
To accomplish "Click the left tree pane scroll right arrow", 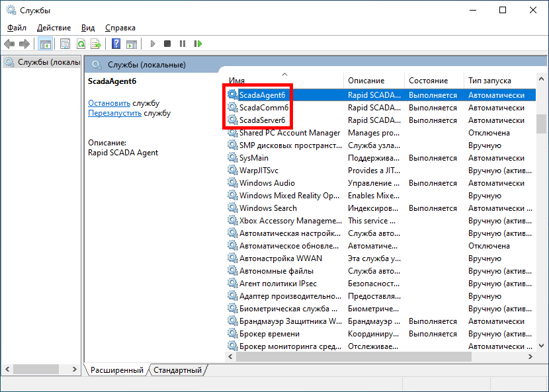I will pos(74,369).
